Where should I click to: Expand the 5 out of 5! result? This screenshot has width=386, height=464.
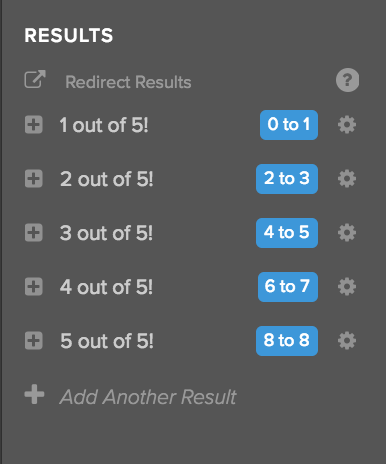tap(34, 341)
